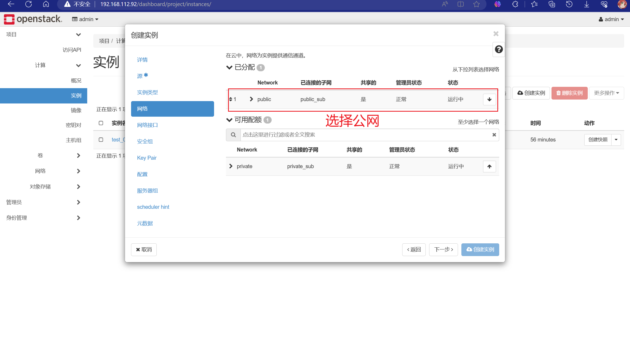This screenshot has height=364, width=630.
Task: Clear the network filter using the x icon
Action: (494, 135)
